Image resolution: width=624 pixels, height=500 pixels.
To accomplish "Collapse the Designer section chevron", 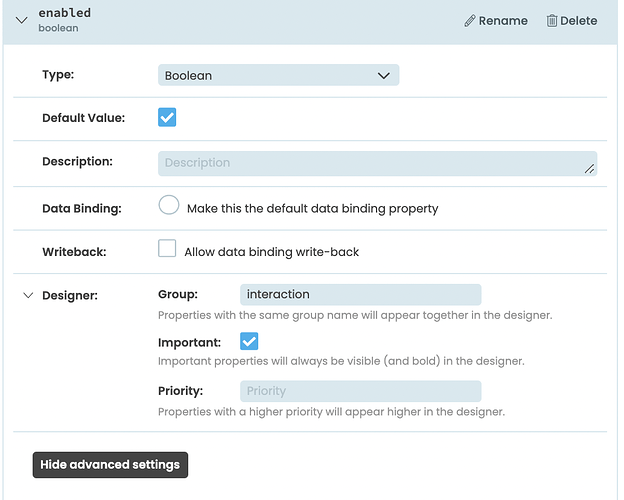I will 28,295.
